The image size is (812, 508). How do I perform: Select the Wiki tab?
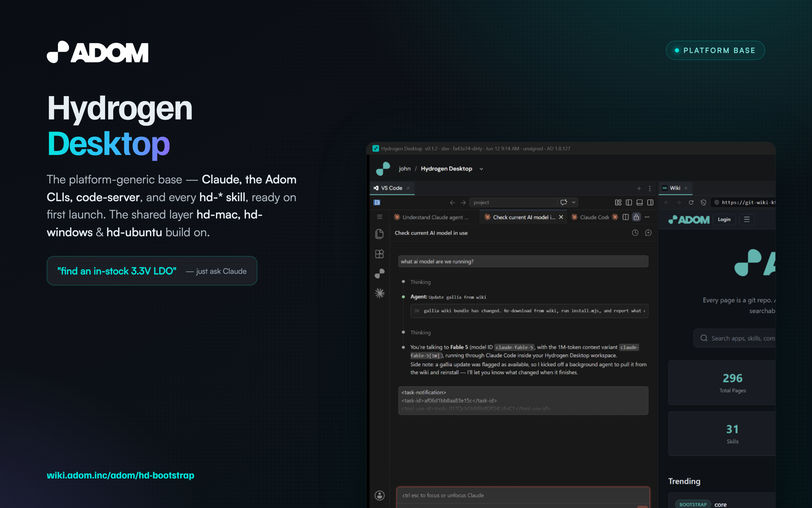point(675,188)
